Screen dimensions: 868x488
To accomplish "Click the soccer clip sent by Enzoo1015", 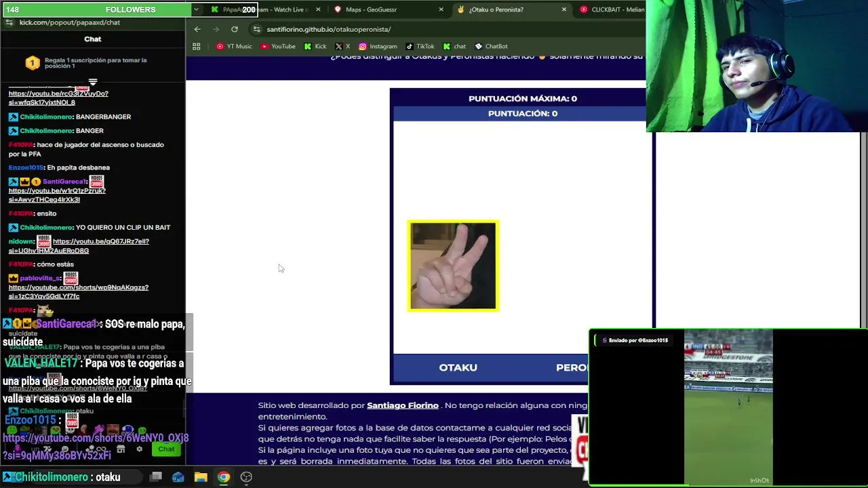I will (x=728, y=407).
